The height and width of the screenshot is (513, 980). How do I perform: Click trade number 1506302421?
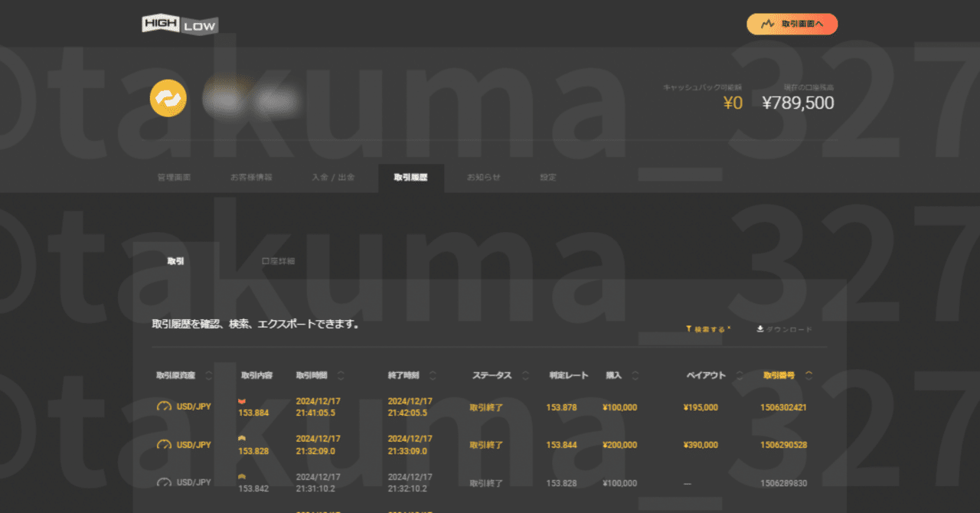pyautogui.click(x=783, y=407)
